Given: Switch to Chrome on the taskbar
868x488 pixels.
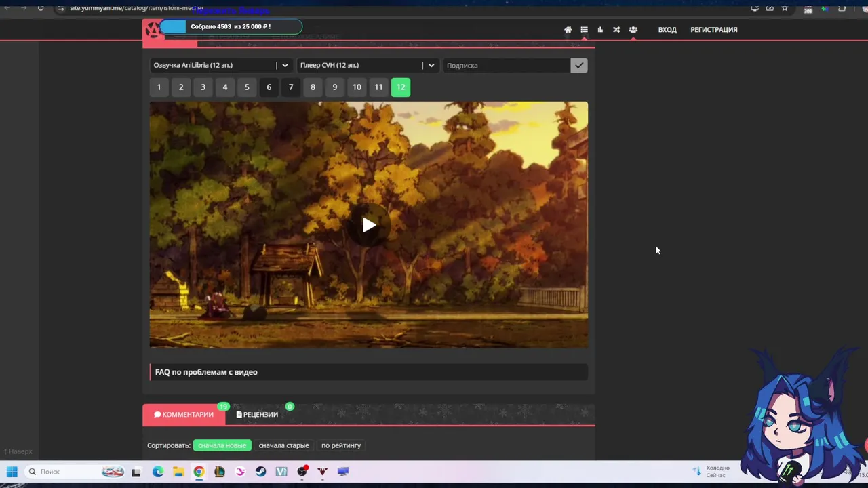Looking at the screenshot, I should pyautogui.click(x=199, y=472).
